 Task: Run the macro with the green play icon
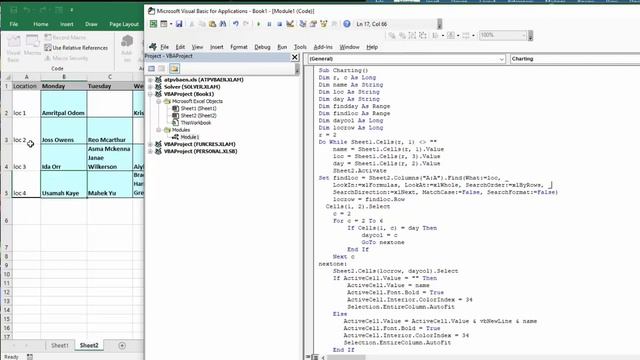coord(258,24)
